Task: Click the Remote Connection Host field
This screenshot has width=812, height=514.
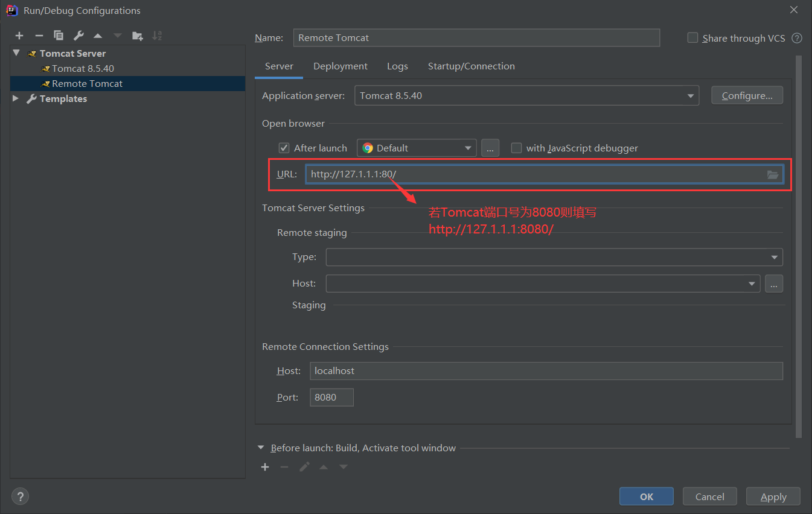Action: pos(546,371)
